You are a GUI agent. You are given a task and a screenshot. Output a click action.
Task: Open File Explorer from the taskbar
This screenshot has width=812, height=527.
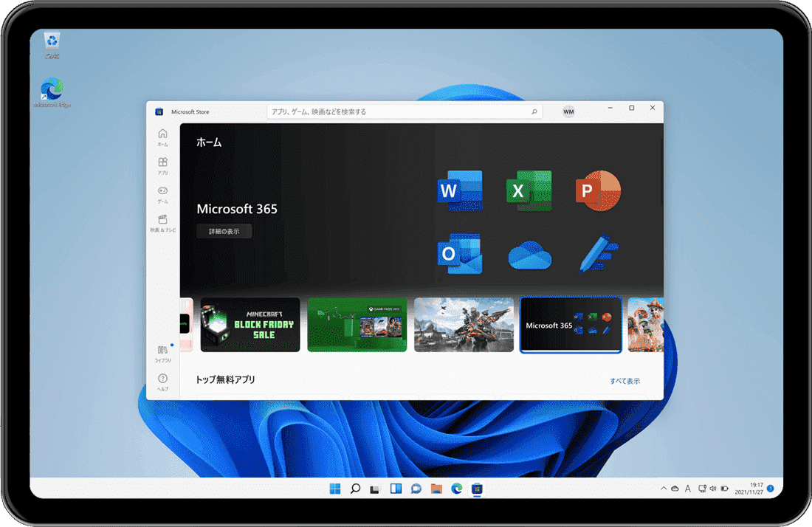pyautogui.click(x=436, y=489)
